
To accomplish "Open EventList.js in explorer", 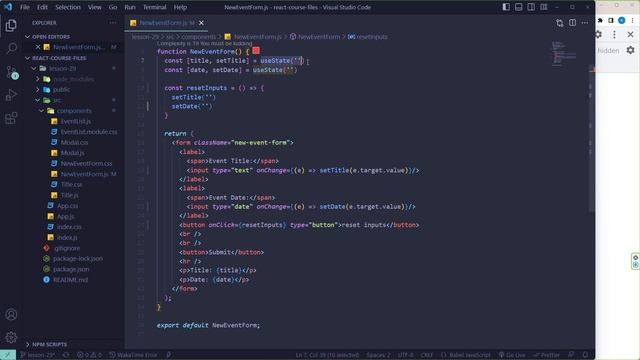I will [x=76, y=121].
